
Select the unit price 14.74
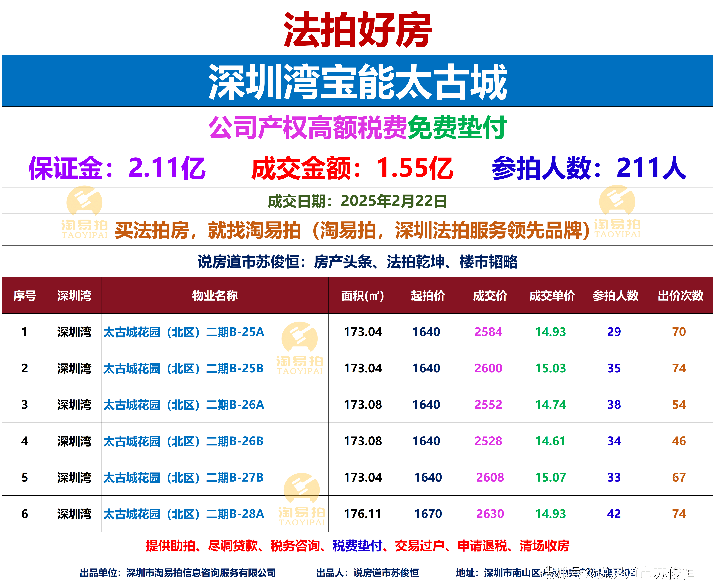(550, 405)
